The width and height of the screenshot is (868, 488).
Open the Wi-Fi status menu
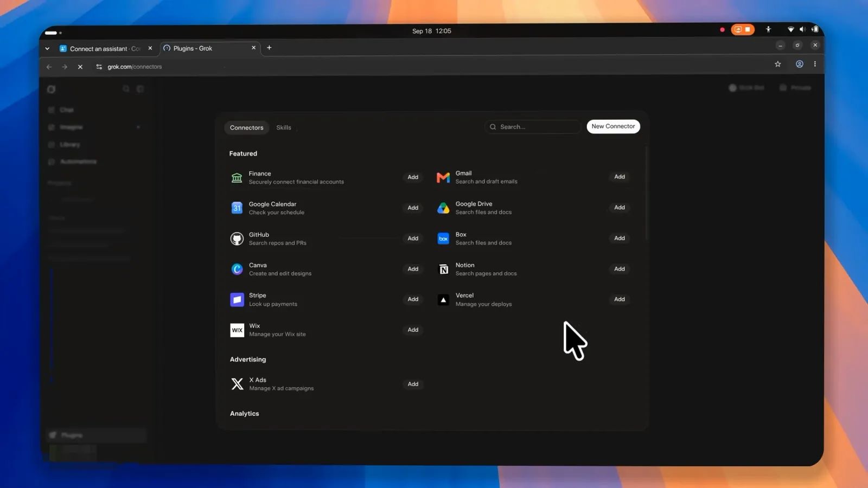click(790, 29)
